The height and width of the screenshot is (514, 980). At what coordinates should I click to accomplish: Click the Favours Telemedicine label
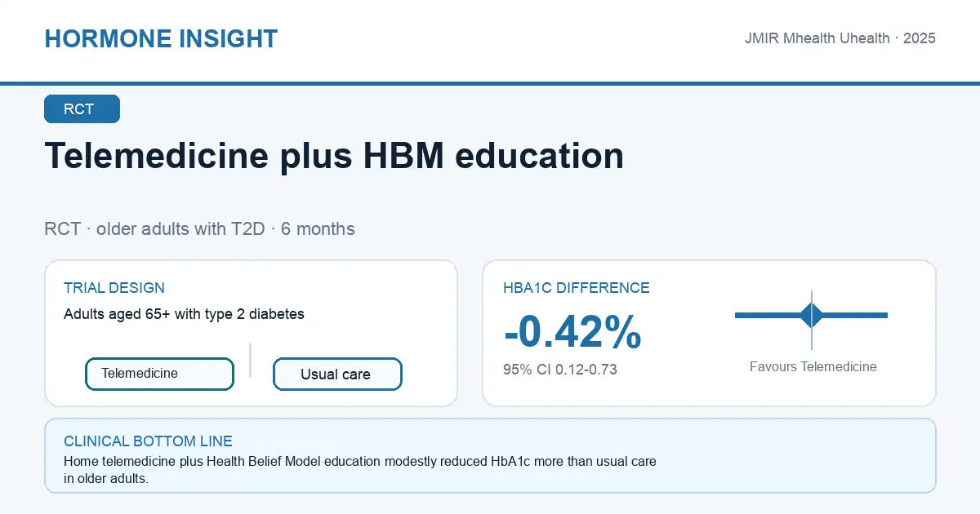tap(813, 367)
